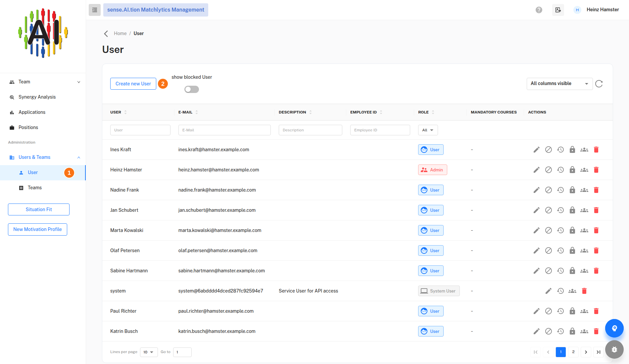
Task: Click the Employee ID filter field
Action: (x=380, y=130)
